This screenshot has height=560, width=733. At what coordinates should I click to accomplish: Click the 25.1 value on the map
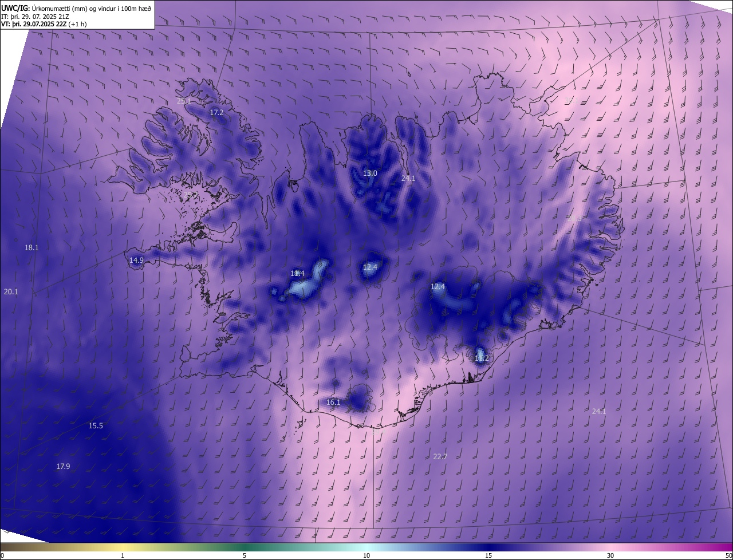184,101
